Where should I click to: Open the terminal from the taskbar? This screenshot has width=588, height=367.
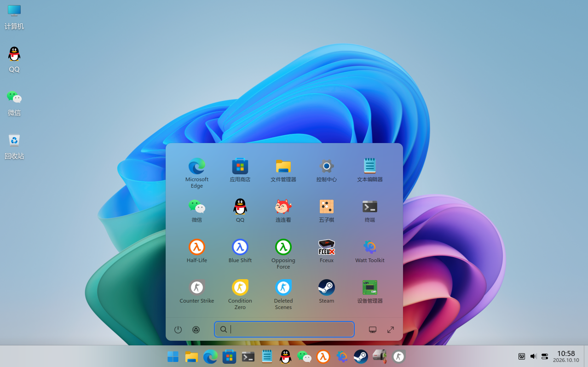(248, 356)
